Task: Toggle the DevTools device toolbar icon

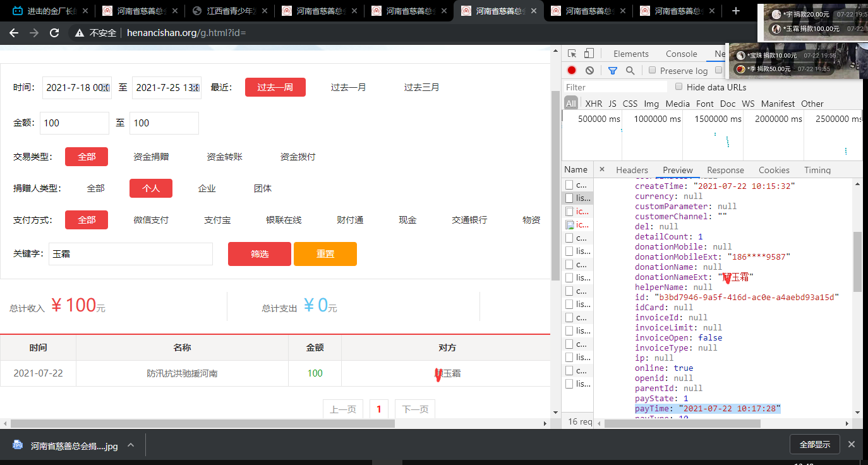Action: pos(589,54)
